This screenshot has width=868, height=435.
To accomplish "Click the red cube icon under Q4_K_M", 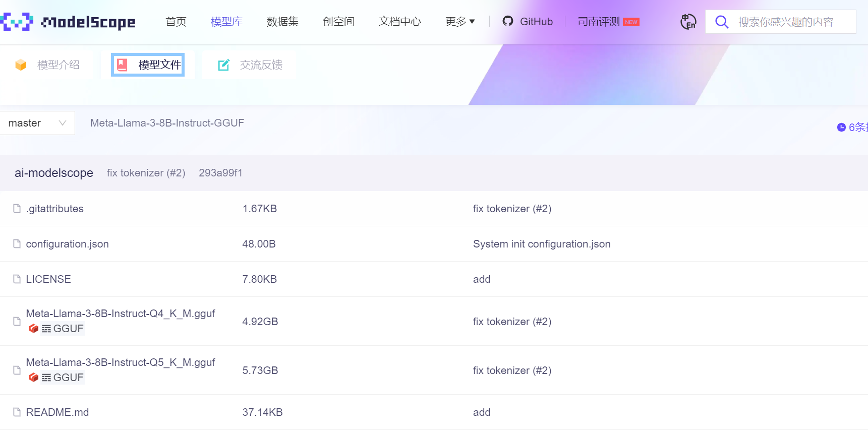I will tap(34, 329).
